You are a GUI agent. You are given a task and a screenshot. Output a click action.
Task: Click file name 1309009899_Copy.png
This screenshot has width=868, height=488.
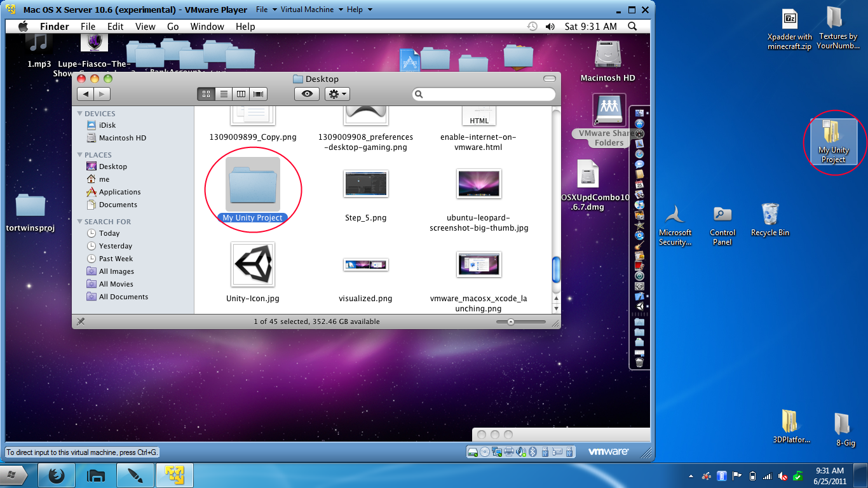click(253, 137)
